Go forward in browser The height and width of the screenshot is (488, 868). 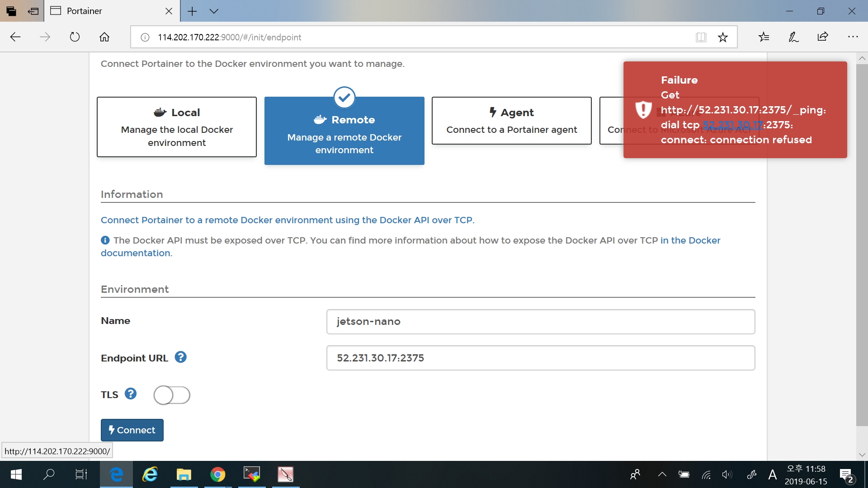(x=45, y=37)
